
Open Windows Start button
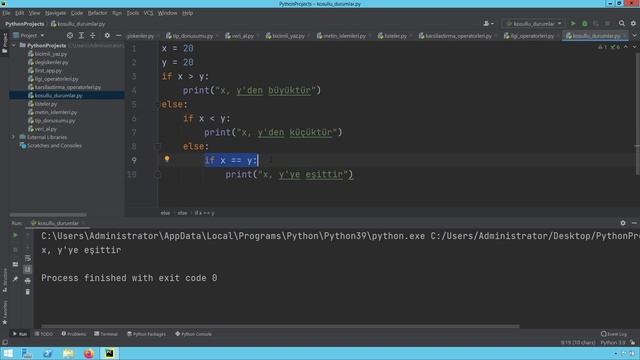coord(8,353)
